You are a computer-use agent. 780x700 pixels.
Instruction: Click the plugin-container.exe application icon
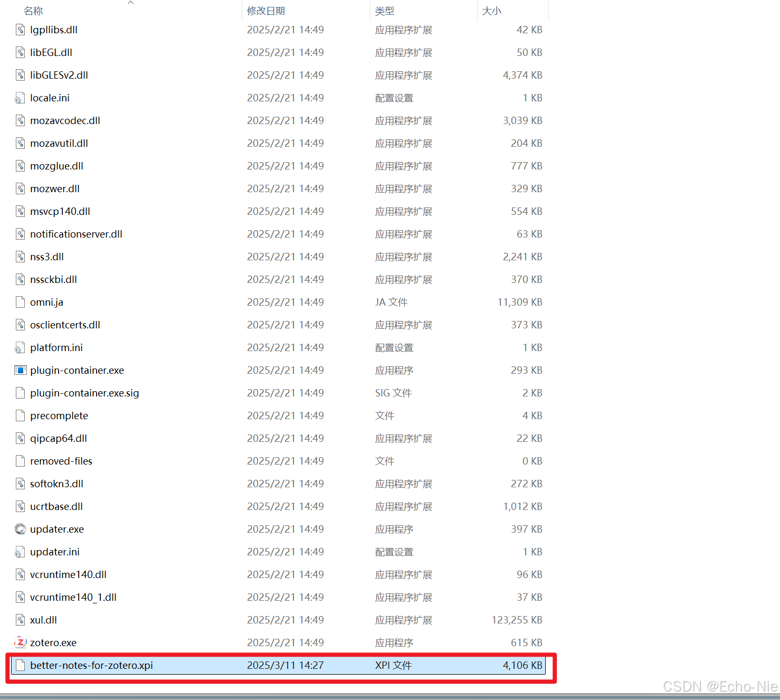click(x=20, y=370)
